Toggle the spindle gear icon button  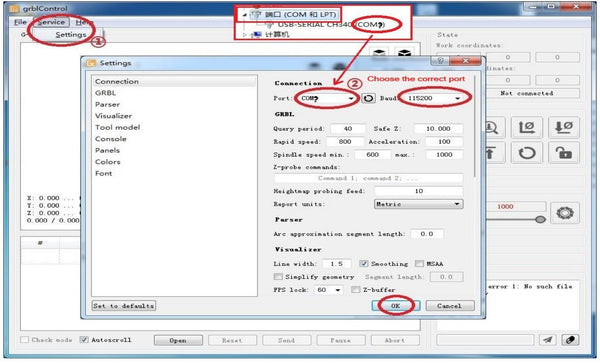565,213
